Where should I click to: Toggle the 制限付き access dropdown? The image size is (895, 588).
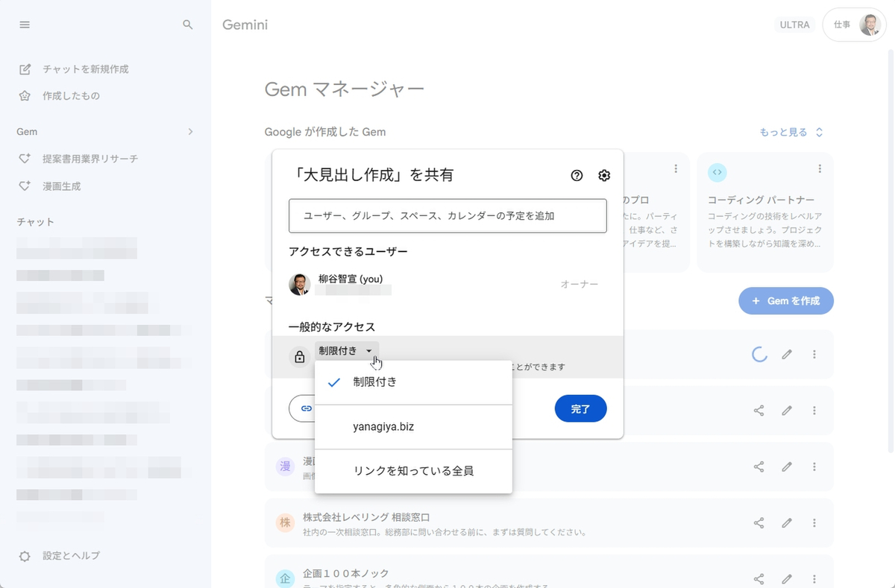[346, 350]
